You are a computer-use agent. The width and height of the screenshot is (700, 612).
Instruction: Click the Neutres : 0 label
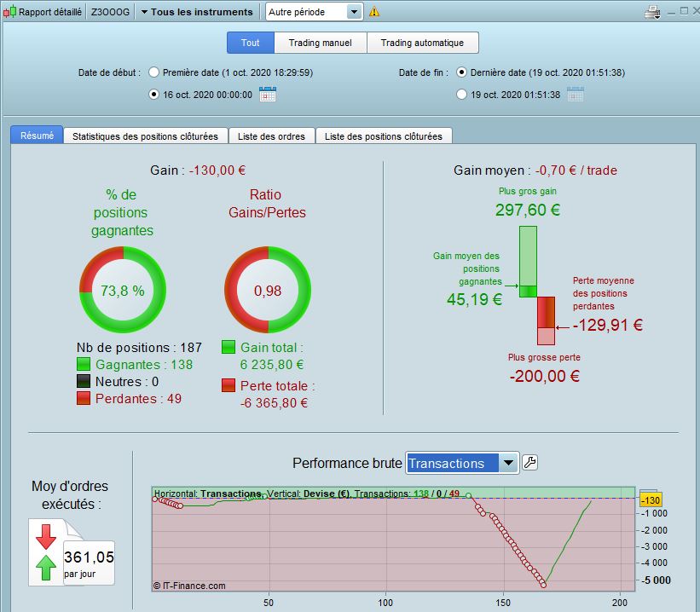point(127,381)
